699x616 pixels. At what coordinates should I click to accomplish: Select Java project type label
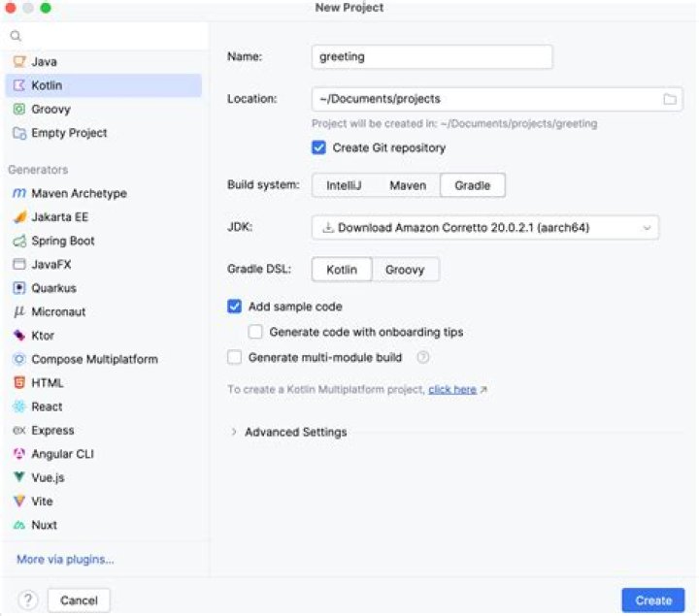click(x=44, y=61)
